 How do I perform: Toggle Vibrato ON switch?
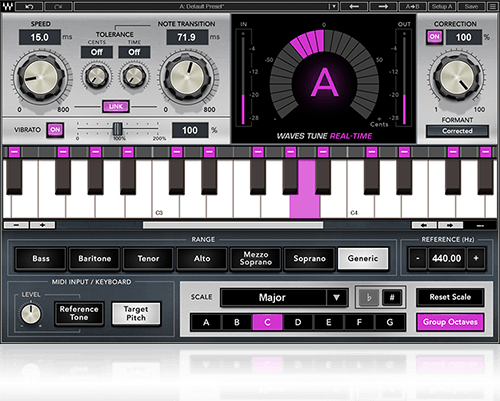coord(55,130)
